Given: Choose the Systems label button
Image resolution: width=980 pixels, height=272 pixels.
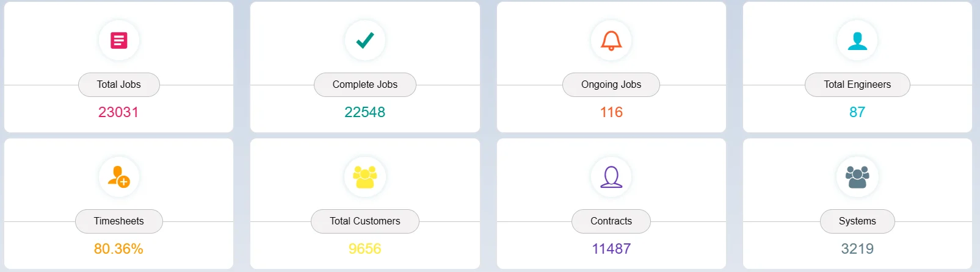Looking at the screenshot, I should [x=857, y=221].
